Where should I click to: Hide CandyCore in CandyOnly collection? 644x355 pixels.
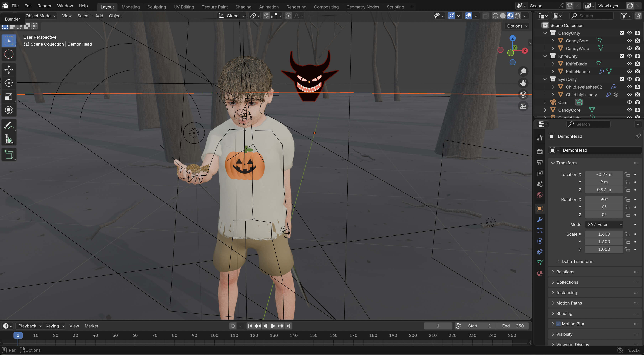[629, 40]
